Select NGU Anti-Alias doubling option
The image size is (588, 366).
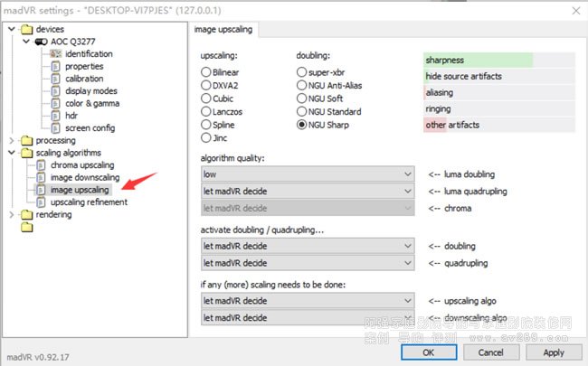(302, 84)
